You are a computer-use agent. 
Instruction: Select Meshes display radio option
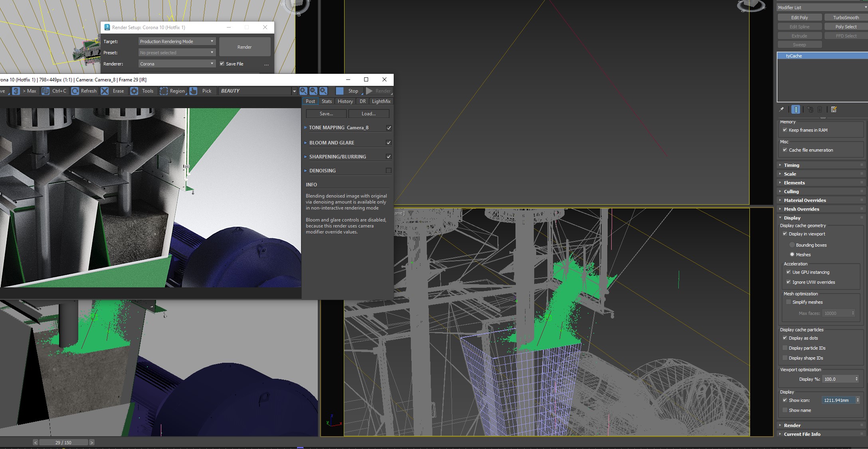tap(792, 255)
